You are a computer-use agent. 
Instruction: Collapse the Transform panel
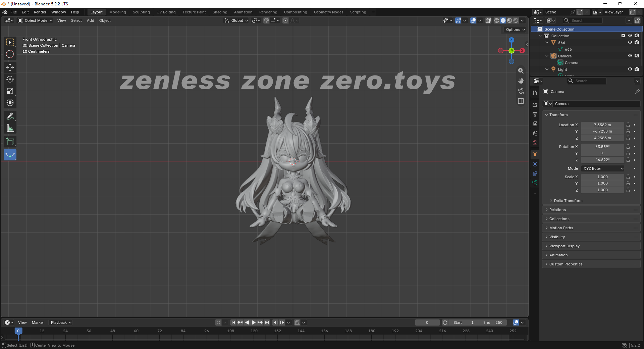[x=558, y=115]
